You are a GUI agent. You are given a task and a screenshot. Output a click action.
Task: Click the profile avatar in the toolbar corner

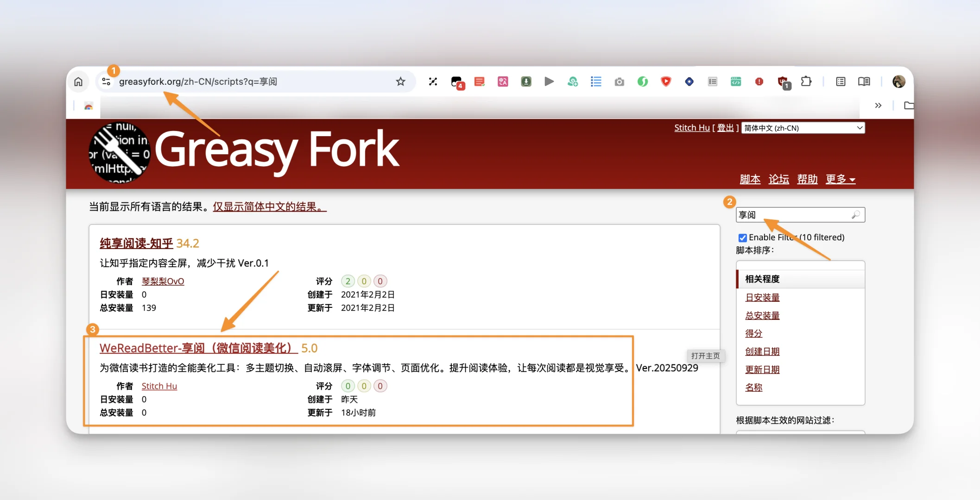pos(899,81)
